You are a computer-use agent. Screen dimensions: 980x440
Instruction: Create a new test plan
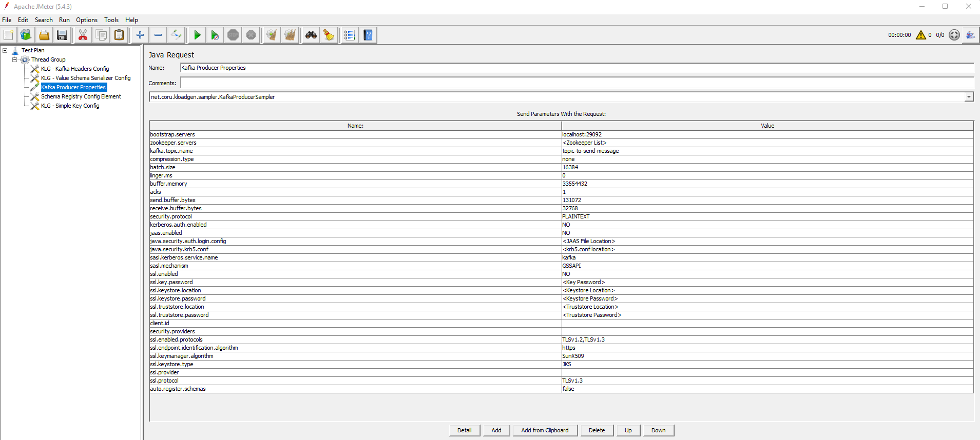(x=9, y=35)
